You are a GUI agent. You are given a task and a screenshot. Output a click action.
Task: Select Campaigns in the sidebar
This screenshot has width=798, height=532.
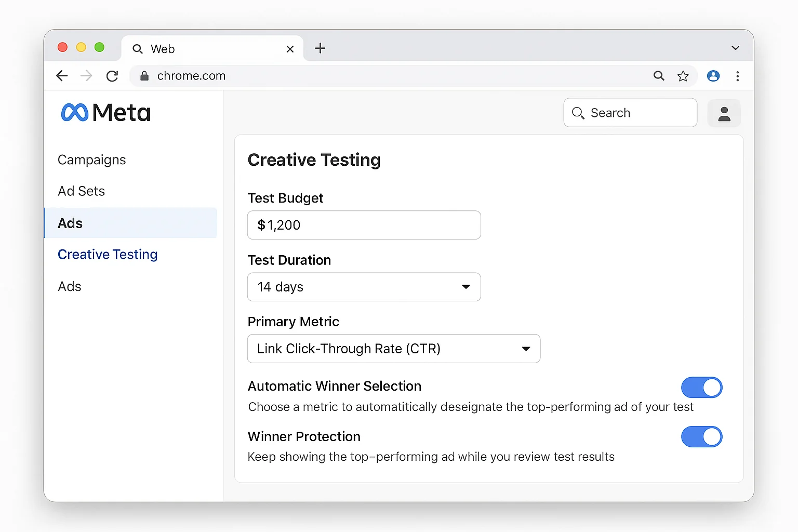tap(91, 159)
